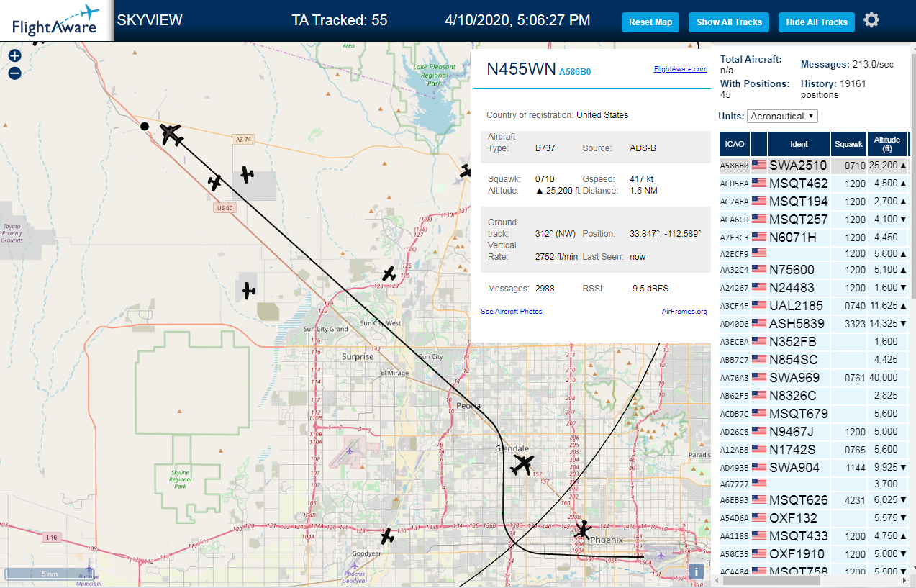Select the small plane icon near Goodyear
Image resolution: width=916 pixels, height=588 pixels.
pyautogui.click(x=387, y=536)
